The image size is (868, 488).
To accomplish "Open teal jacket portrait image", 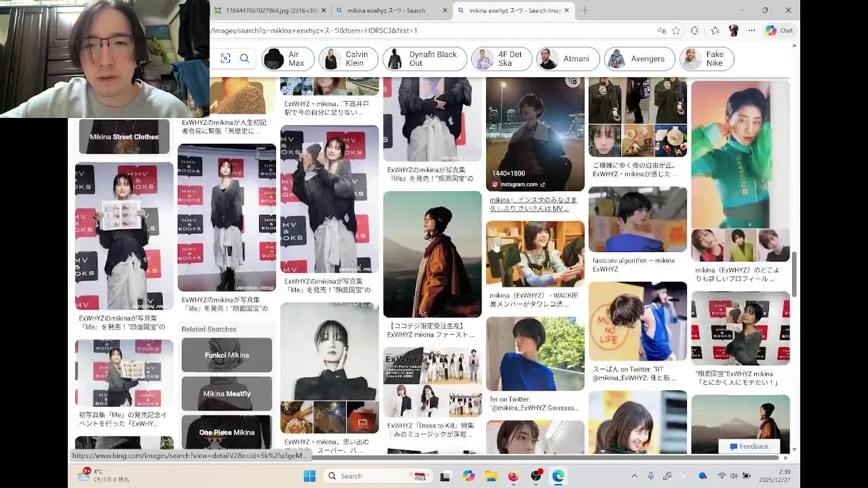I will pos(741,155).
